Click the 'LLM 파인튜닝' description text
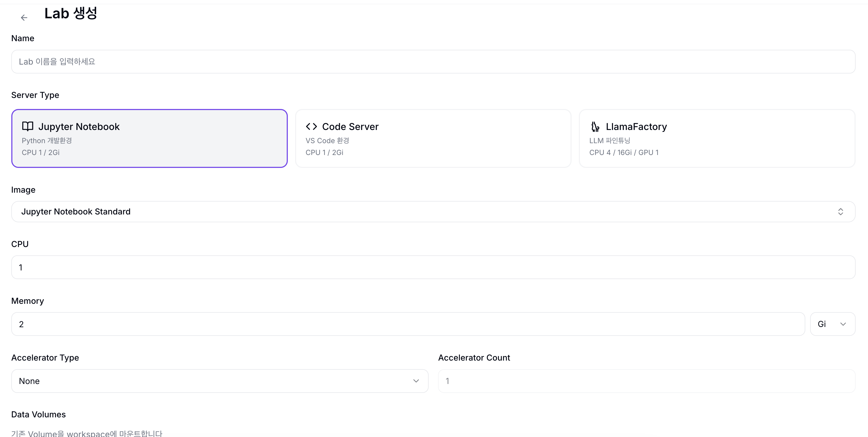 coord(610,141)
